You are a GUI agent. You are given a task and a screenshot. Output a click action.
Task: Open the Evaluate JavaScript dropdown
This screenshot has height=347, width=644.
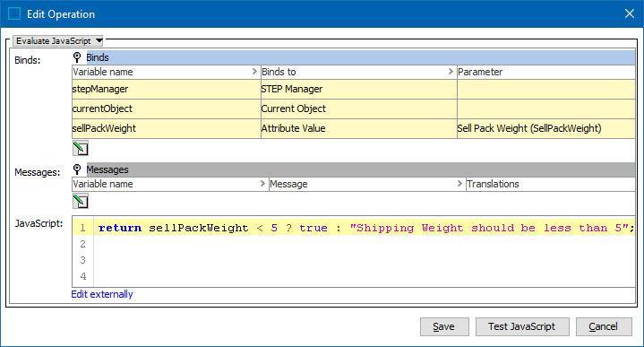(x=58, y=40)
